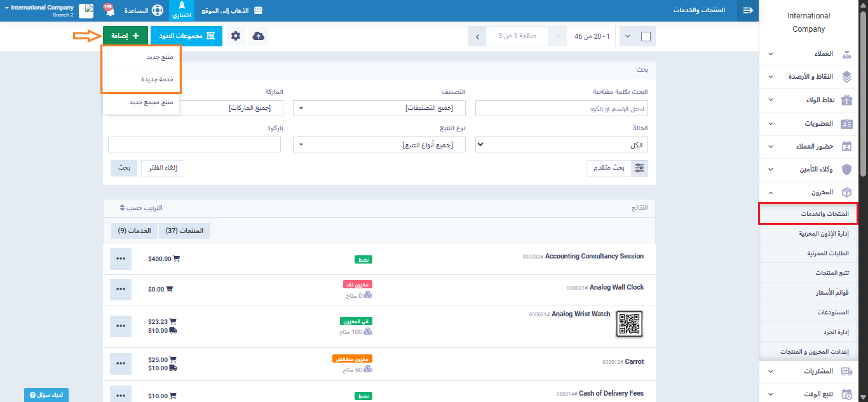Open the التصنيف category dropdown
The height and width of the screenshot is (402, 868).
coord(379,109)
